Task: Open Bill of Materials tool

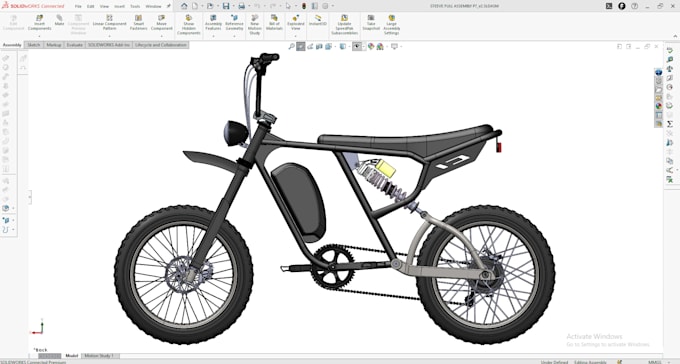Action: [274, 23]
